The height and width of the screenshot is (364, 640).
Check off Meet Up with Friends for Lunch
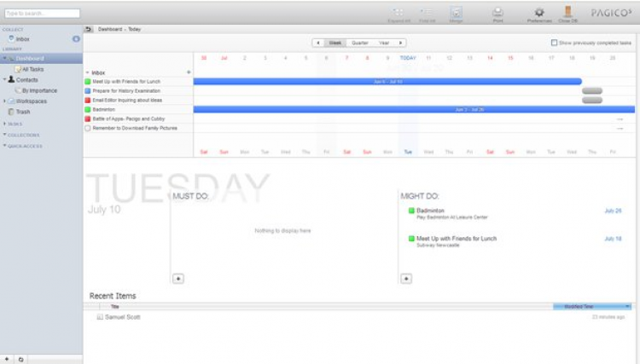pos(87,82)
